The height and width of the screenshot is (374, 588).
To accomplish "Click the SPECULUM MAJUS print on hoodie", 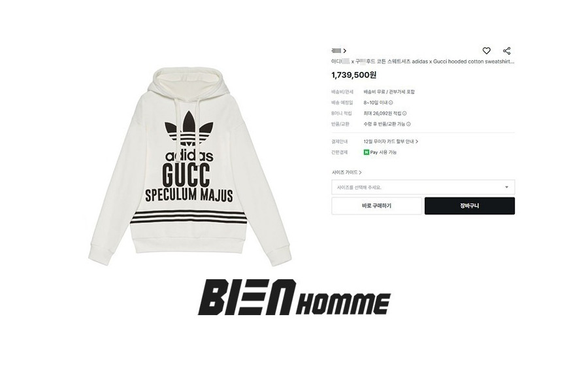I will point(189,195).
